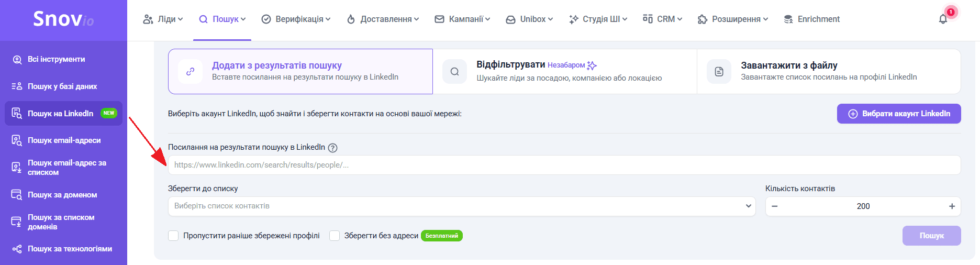The image size is (980, 265).
Task: Click the NEW badge next to Пошук на LinkedIn
Action: (109, 113)
